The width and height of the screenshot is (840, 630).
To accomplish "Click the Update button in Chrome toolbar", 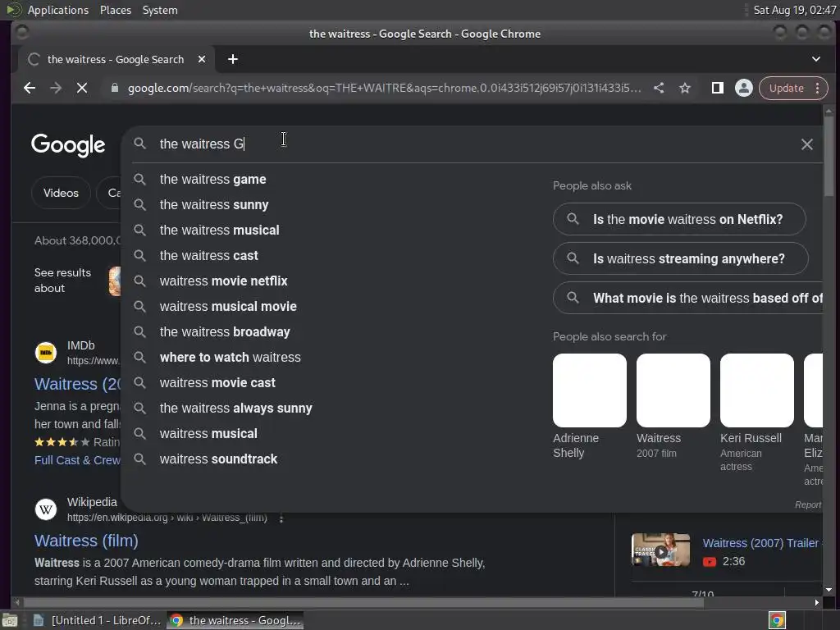I will 787,88.
